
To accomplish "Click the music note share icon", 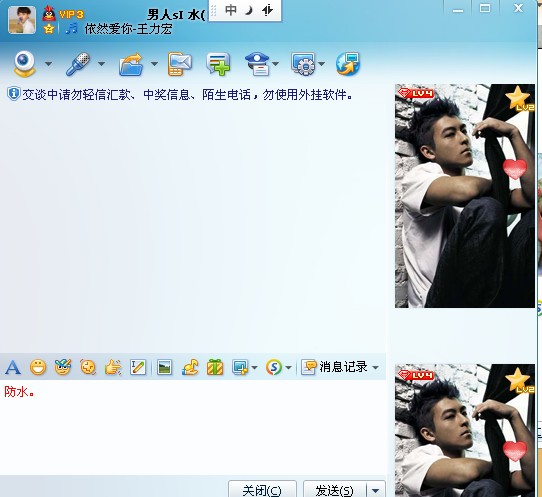I will pyautogui.click(x=190, y=367).
